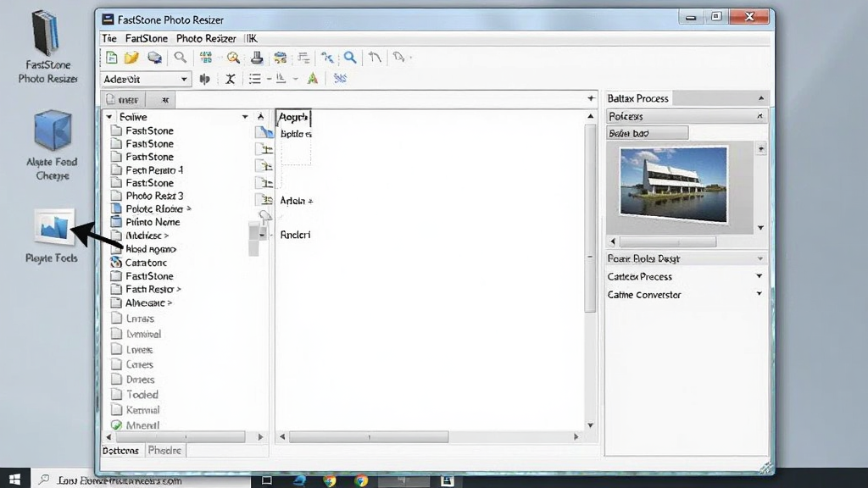Select the Ceners folder
The height and width of the screenshot is (488, 868).
[x=132, y=364]
